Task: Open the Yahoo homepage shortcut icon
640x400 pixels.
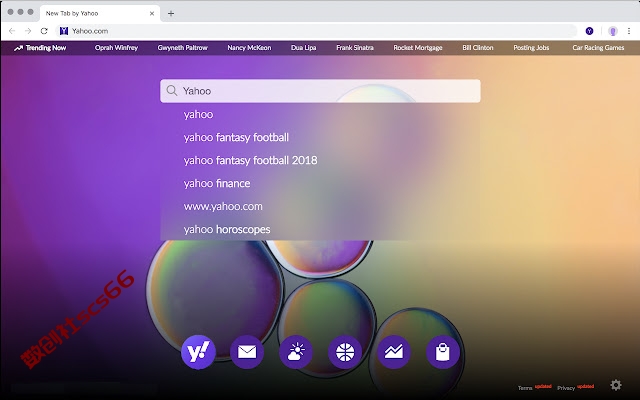Action: pos(198,352)
